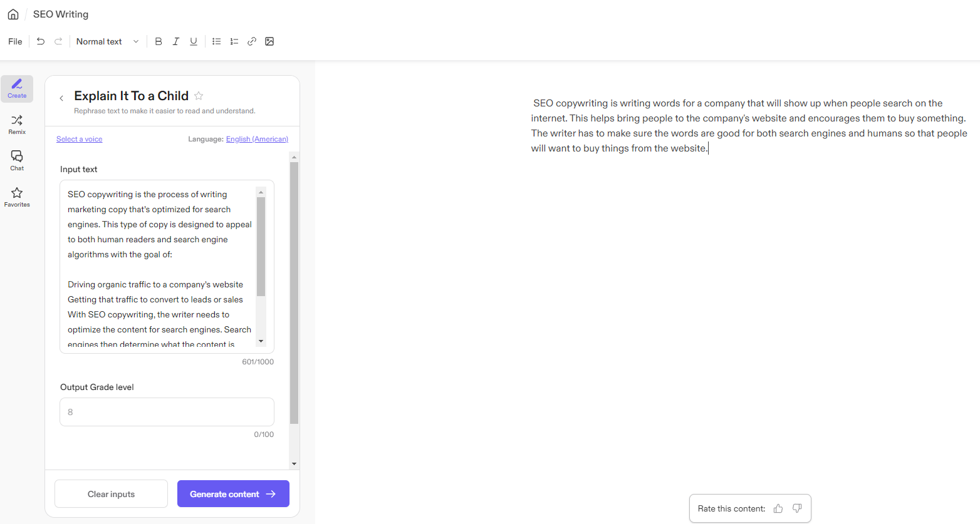Open the Normal text style dropdown
The image size is (980, 524).
tap(107, 41)
